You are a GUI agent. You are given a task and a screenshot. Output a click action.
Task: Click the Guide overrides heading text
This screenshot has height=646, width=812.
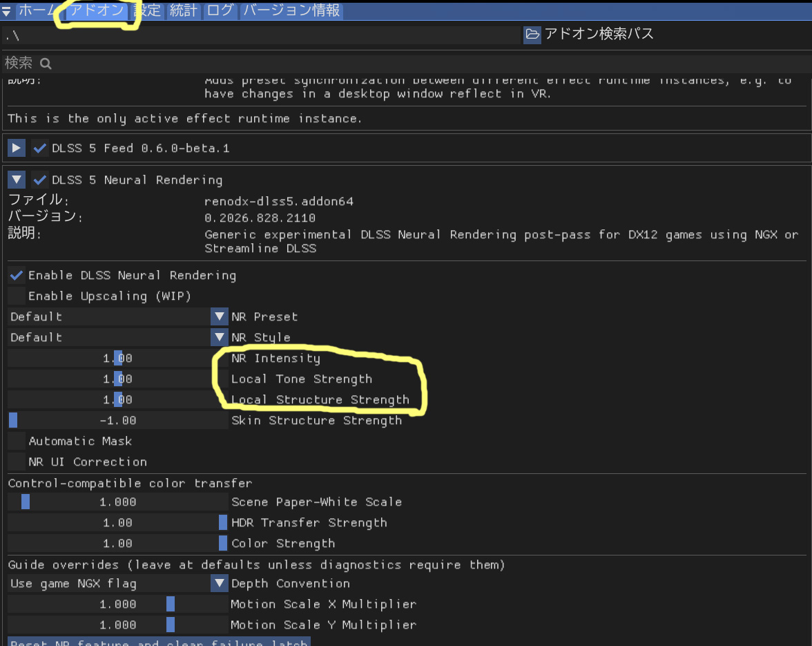pos(256,564)
